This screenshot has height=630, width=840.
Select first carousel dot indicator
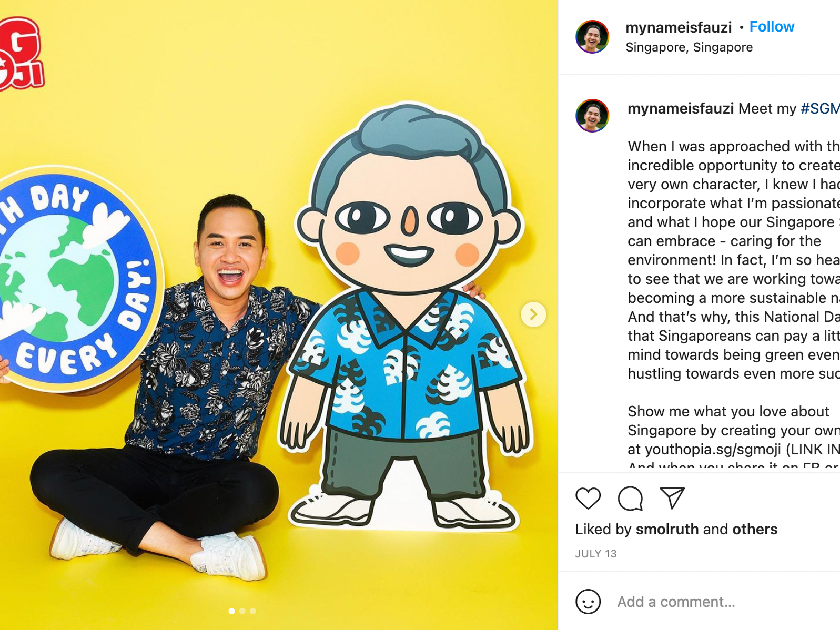(232, 611)
